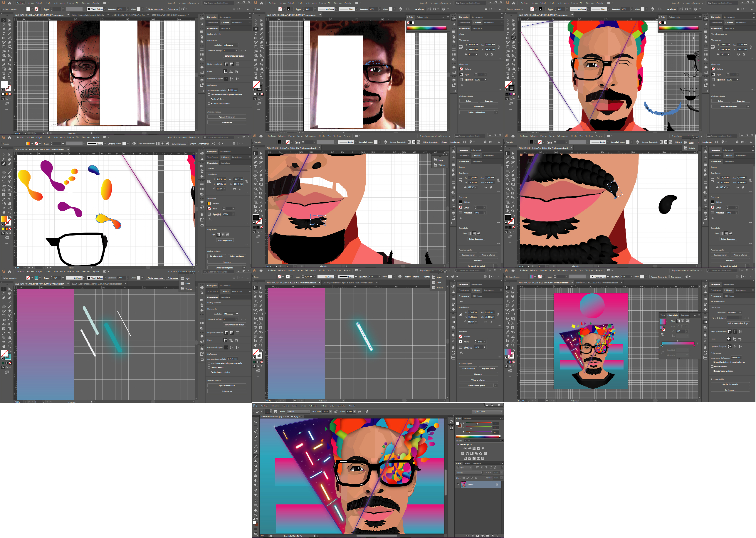Click the create new layer icon in Photoshop

pyautogui.click(x=493, y=536)
